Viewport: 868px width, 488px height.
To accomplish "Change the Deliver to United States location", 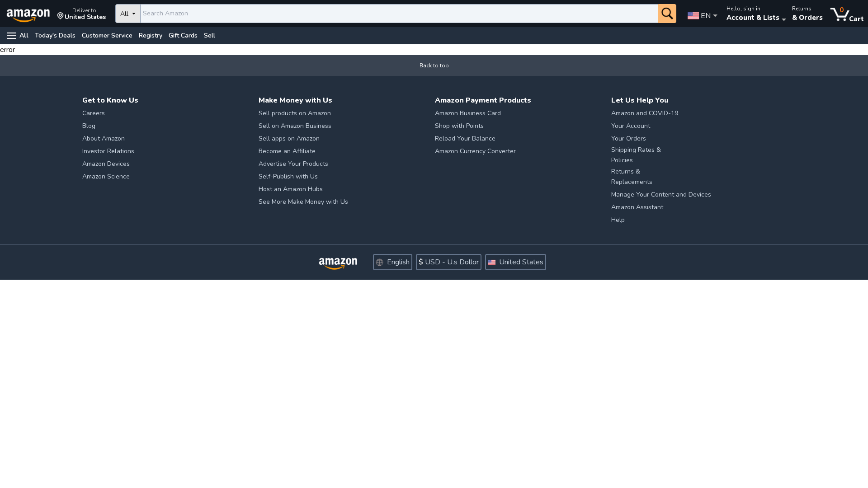I will pyautogui.click(x=81, y=14).
